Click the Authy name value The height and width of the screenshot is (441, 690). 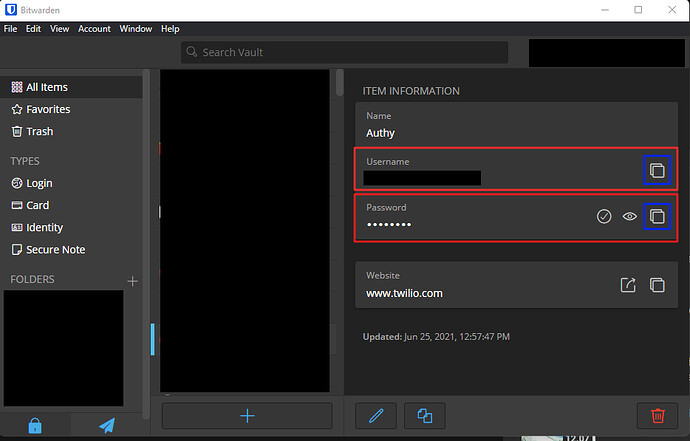380,133
